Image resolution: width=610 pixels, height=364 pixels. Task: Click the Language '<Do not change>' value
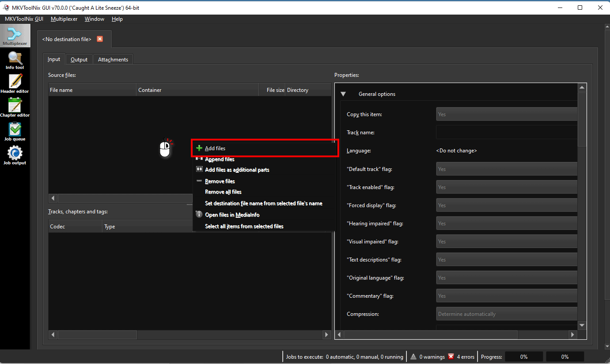pos(456,151)
